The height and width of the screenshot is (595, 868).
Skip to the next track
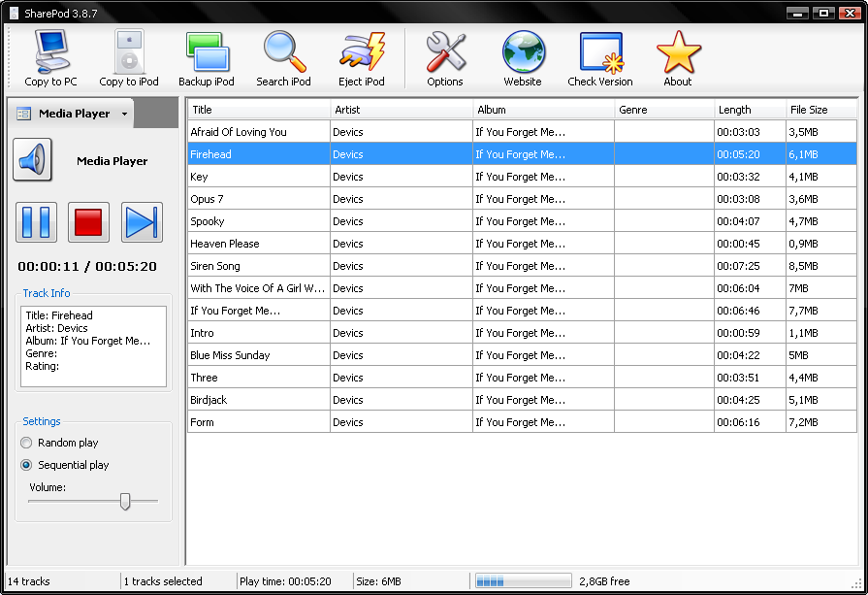click(142, 222)
